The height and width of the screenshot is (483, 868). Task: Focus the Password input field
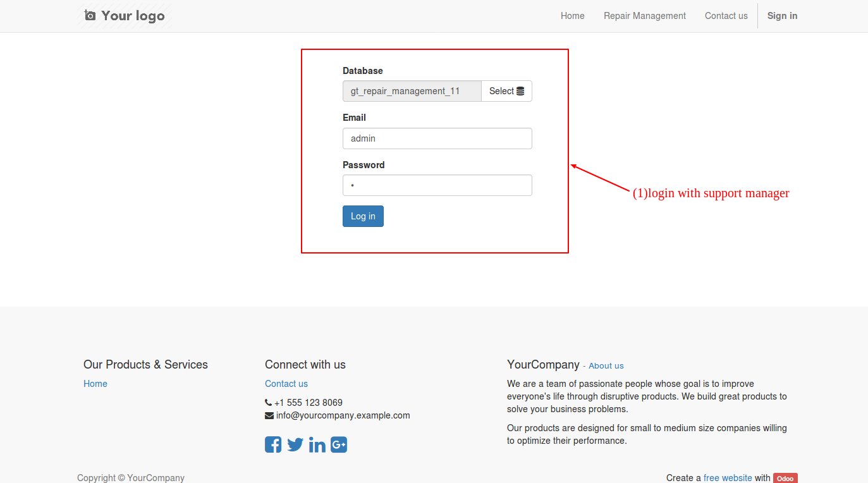click(x=437, y=185)
